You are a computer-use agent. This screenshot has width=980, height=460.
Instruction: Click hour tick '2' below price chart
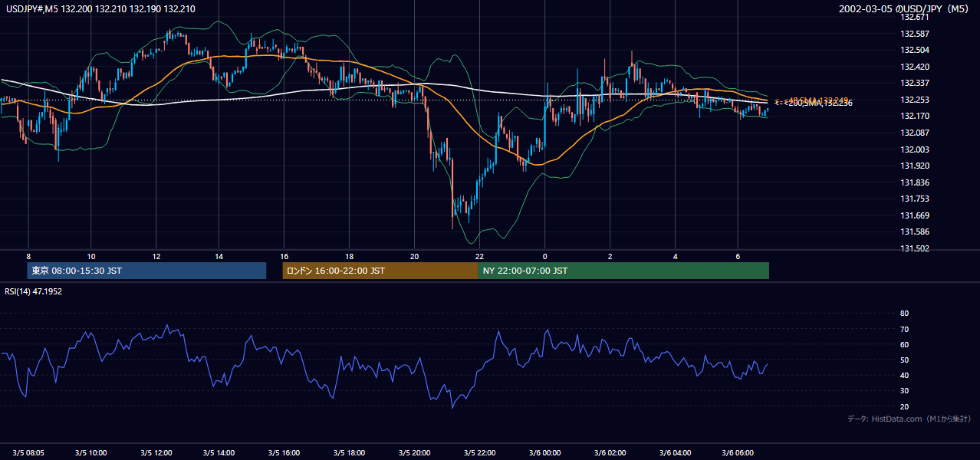click(610, 256)
